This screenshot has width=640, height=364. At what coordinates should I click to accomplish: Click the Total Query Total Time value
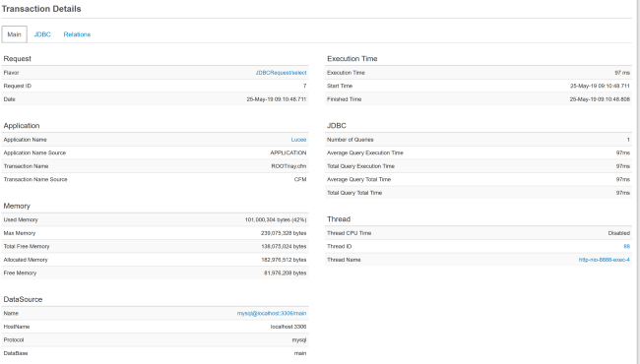click(623, 193)
